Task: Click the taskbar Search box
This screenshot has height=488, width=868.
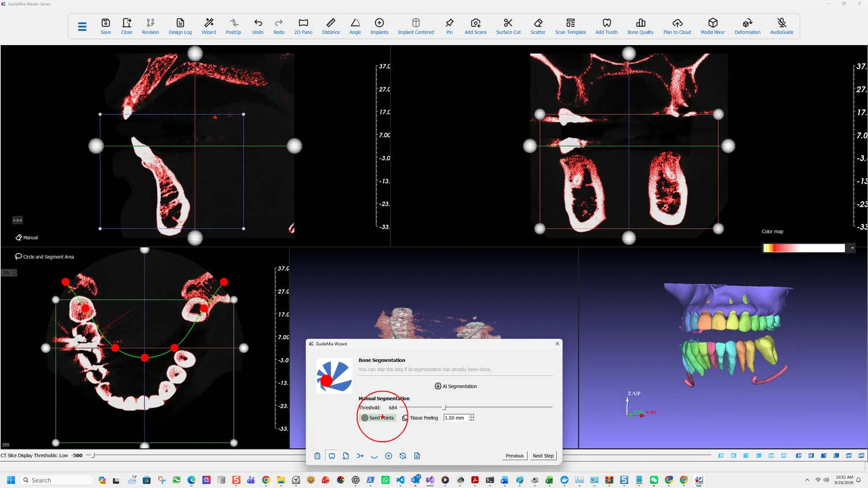Action: [x=56, y=480]
